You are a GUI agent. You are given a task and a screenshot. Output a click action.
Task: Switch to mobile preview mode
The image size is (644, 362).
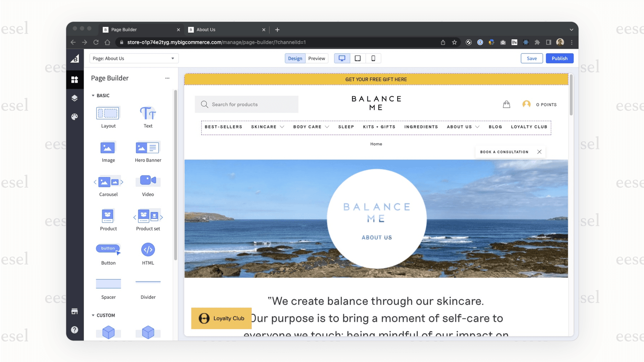tap(373, 58)
